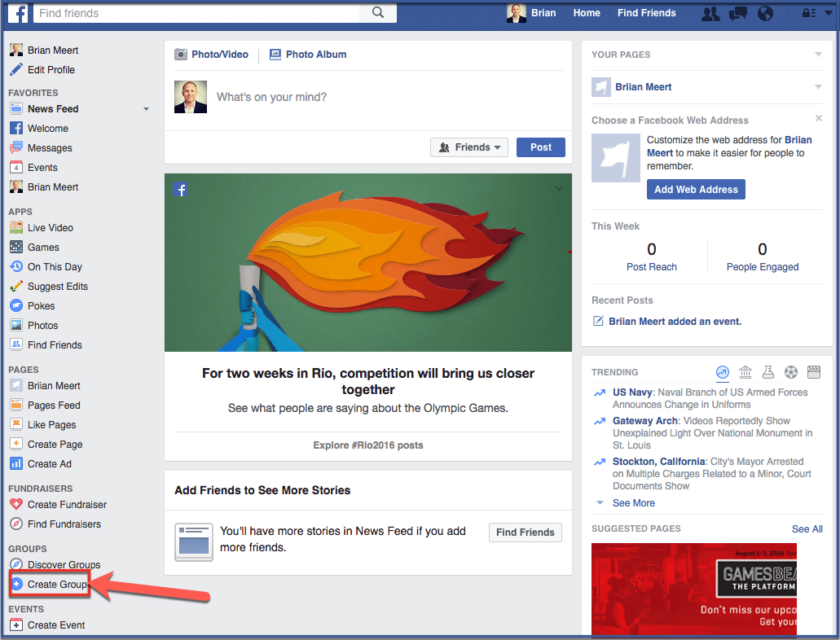Expand Briian Meert page dropdown arrow

(x=818, y=87)
